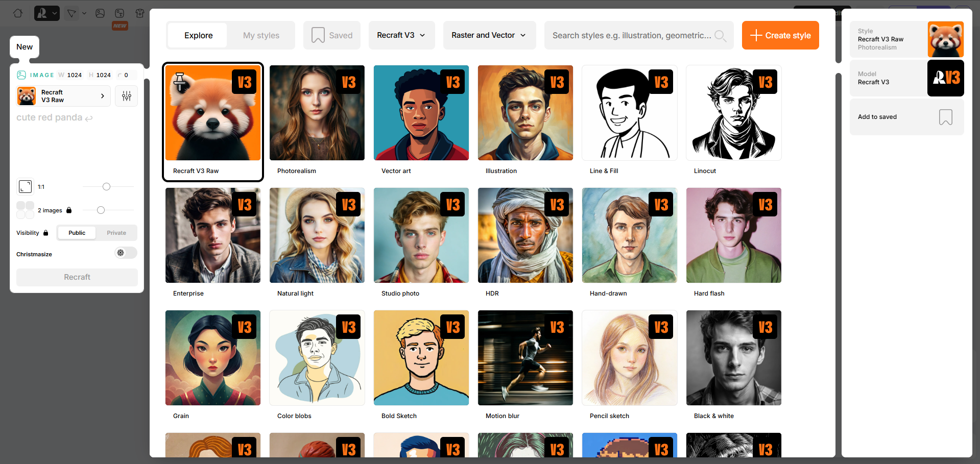The image size is (980, 464).
Task: Select the Motion blur style
Action: pyautogui.click(x=525, y=366)
